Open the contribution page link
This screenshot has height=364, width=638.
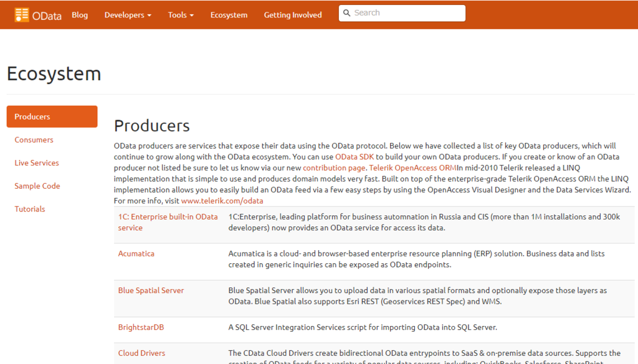click(334, 168)
